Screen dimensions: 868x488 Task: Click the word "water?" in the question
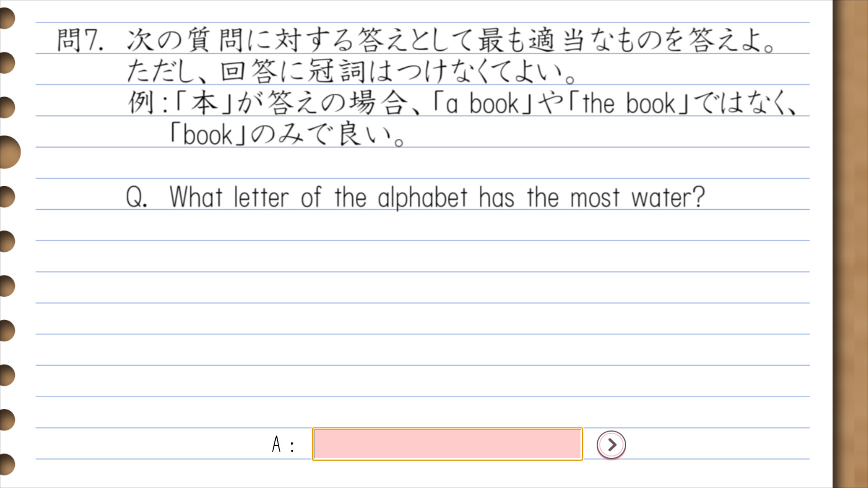tap(668, 197)
